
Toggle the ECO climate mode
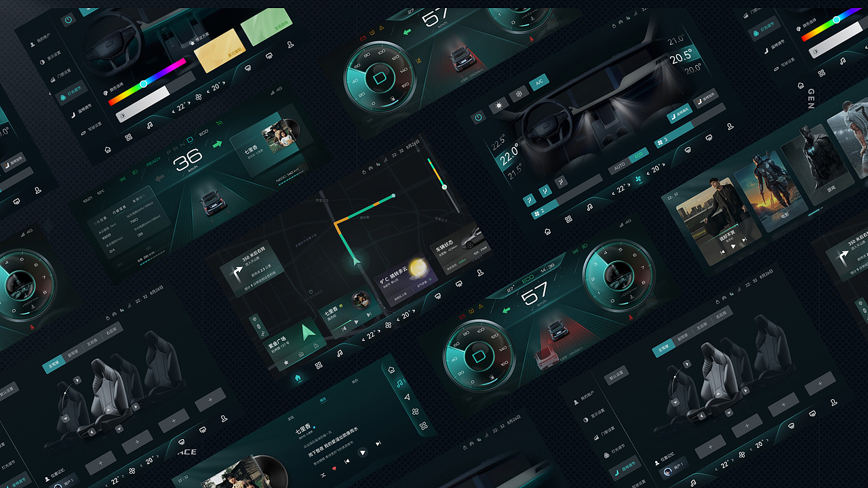click(x=638, y=155)
